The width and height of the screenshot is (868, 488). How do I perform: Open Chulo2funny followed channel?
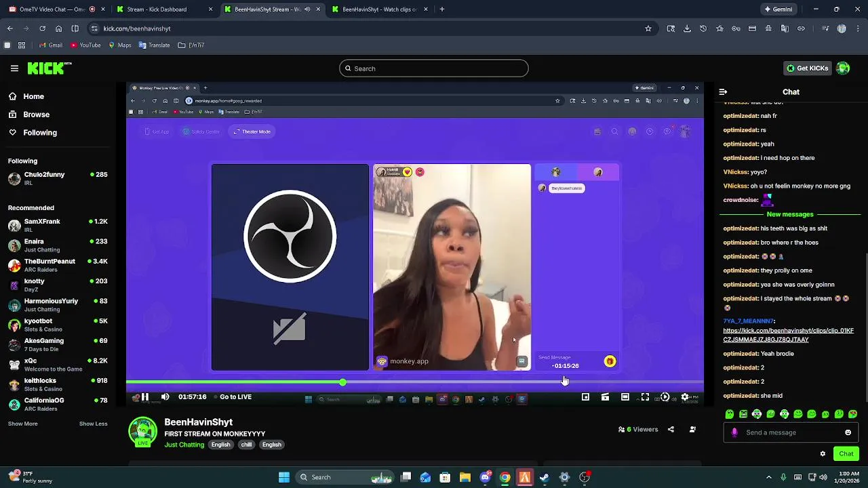click(x=58, y=178)
